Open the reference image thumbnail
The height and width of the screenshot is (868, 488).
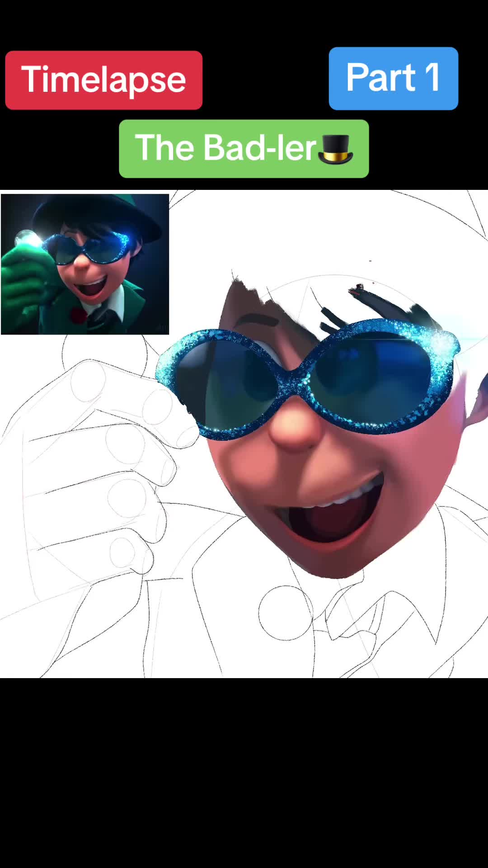[x=85, y=264]
